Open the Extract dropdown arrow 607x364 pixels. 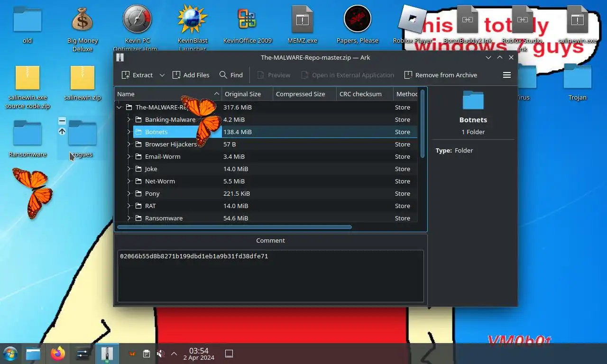(162, 75)
